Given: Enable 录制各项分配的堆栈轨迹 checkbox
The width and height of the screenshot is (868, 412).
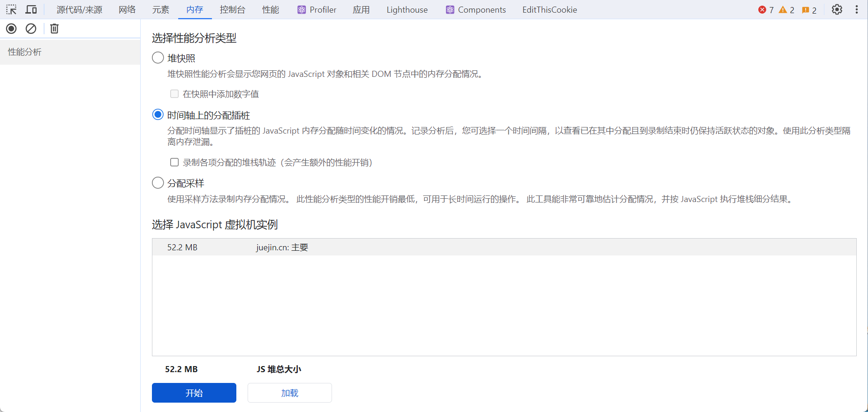Looking at the screenshot, I should click(x=174, y=162).
